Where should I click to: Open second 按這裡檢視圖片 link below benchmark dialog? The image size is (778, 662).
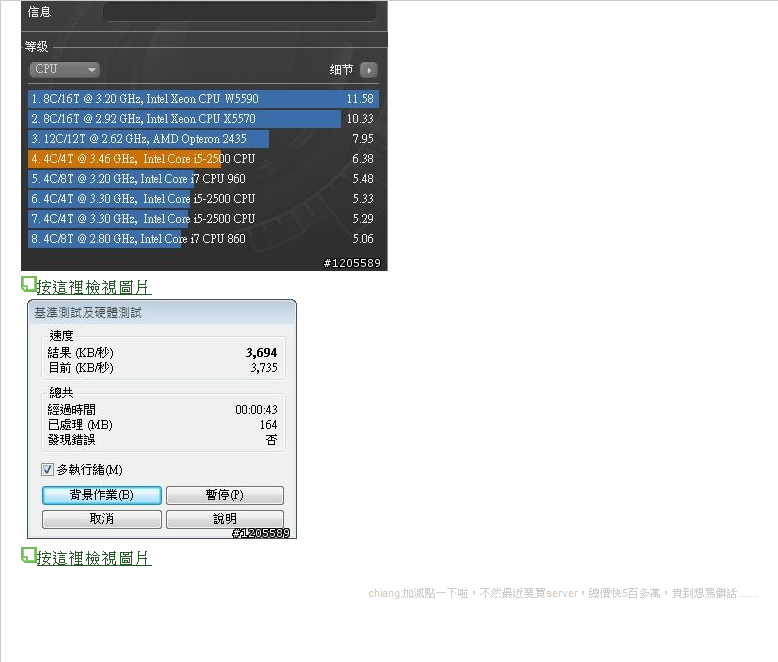coord(94,558)
